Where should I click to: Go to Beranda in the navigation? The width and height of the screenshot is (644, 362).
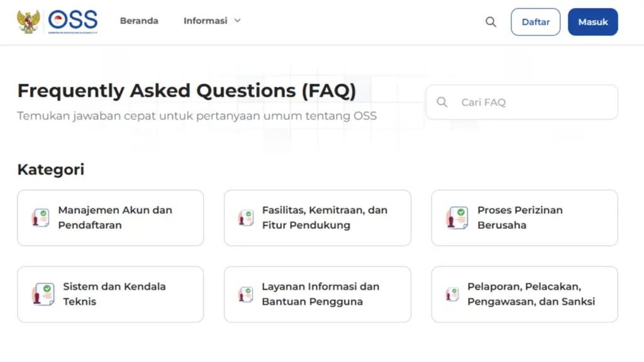click(x=139, y=21)
